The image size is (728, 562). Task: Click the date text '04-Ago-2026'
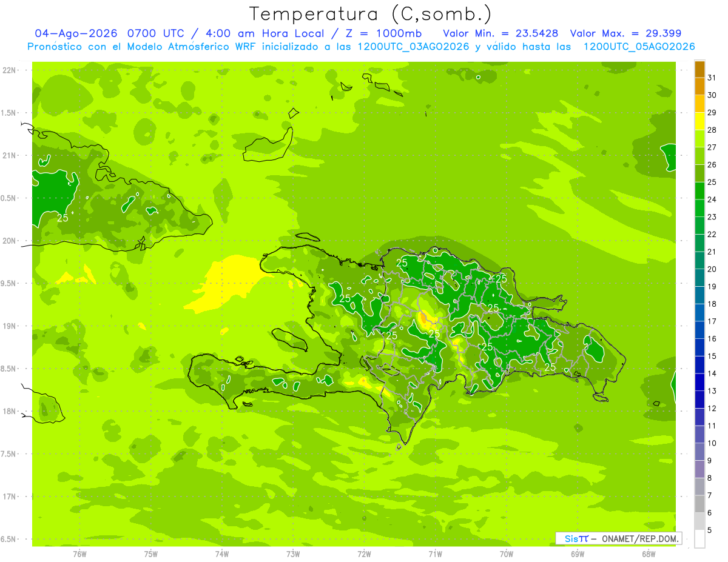coord(76,33)
